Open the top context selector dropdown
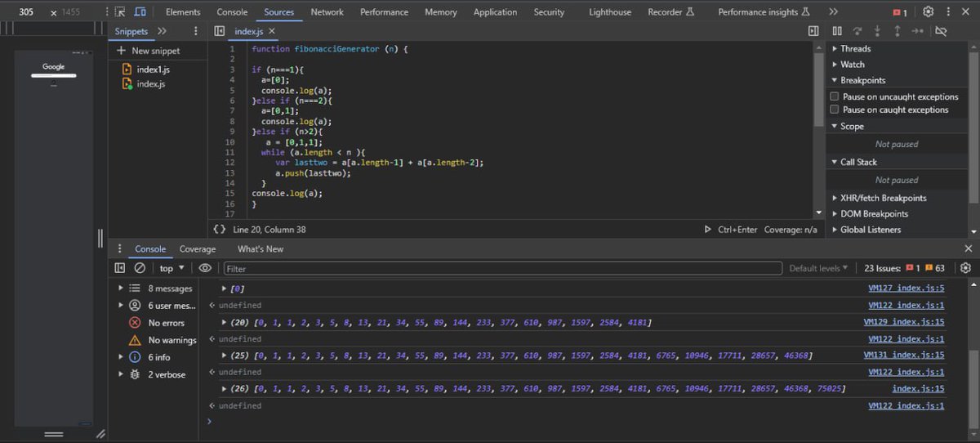This screenshot has width=980, height=443. click(171, 268)
